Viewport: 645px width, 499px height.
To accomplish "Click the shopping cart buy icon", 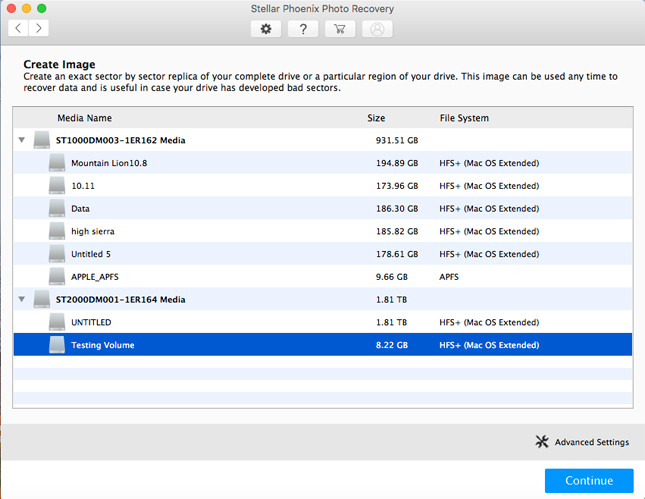I will tap(340, 29).
